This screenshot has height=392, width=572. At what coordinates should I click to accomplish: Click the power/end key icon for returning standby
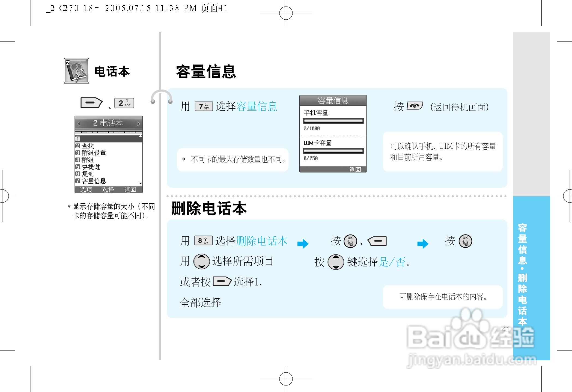tap(415, 106)
